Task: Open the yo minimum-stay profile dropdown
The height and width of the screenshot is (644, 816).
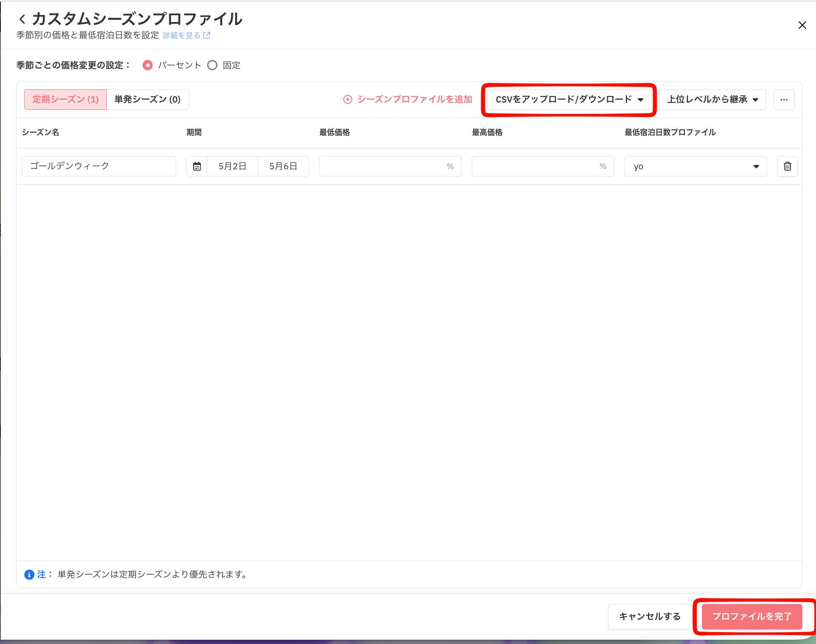Action: click(696, 166)
